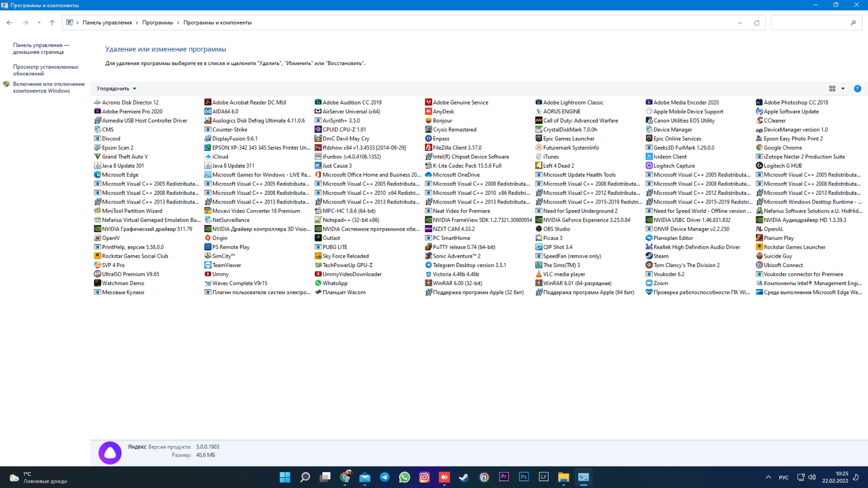Expand the chevron after Программы breadcrumb
The image size is (868, 488).
[179, 23]
